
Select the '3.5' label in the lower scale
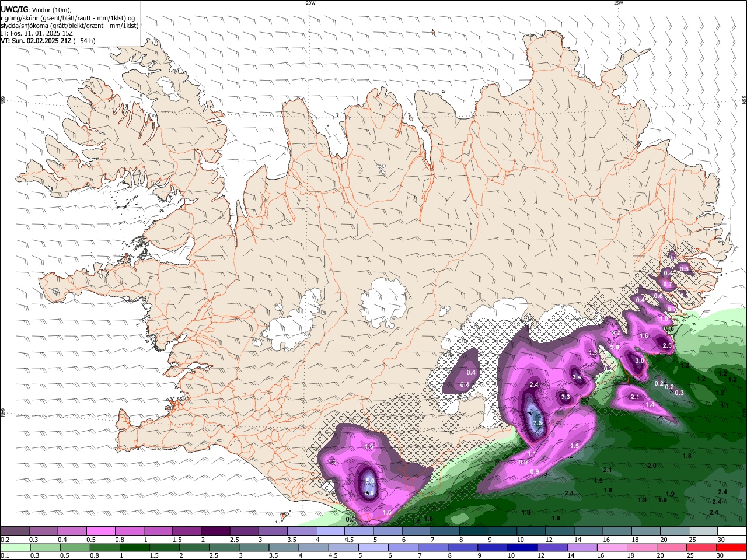pos(273,556)
